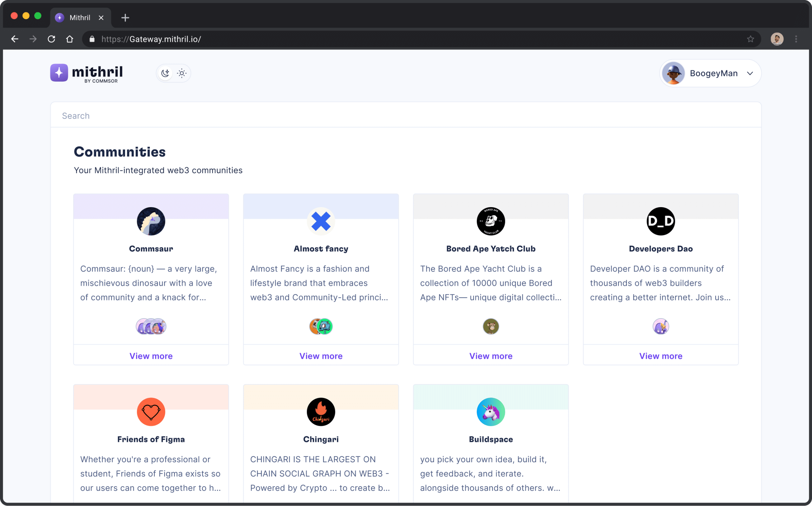Click the browser profile avatar icon
Viewport: 812px width, 506px height.
[777, 39]
